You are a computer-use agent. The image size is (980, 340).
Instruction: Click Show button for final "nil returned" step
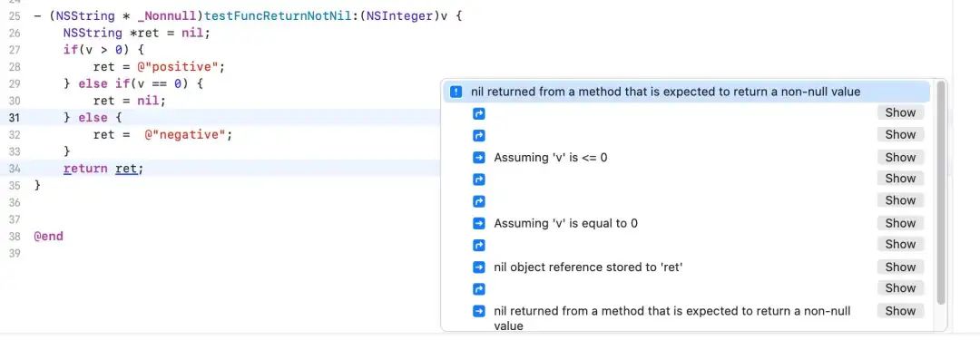900,311
